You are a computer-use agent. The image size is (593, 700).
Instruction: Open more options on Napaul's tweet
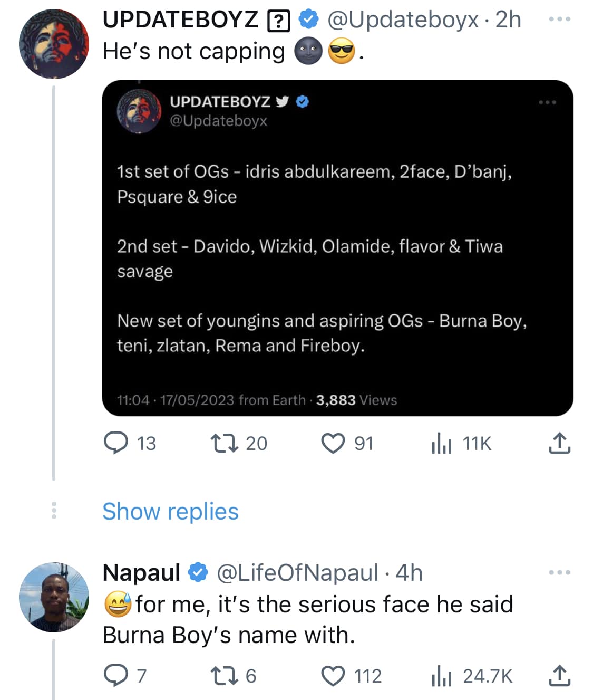(559, 572)
